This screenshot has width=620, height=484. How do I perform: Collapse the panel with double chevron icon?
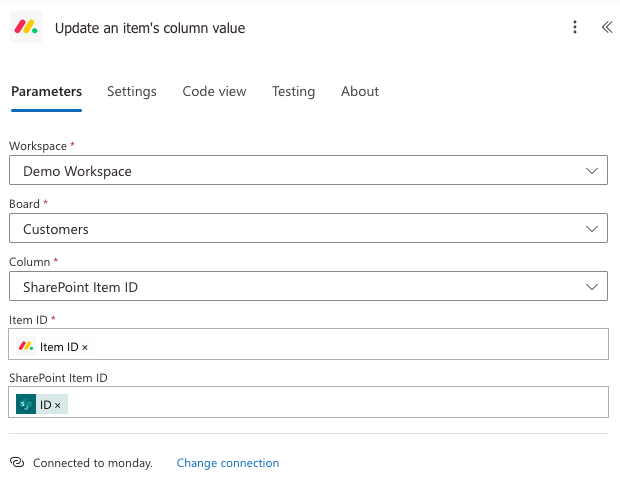pos(607,27)
